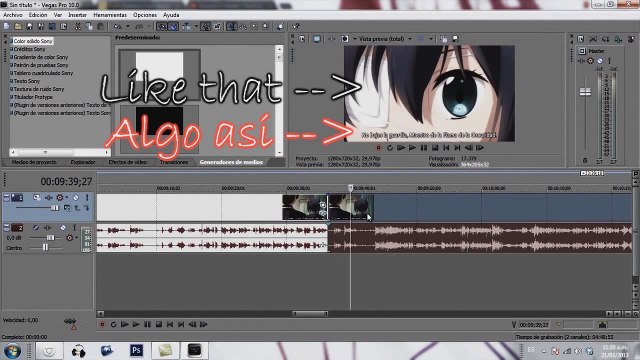Switch to Efectos de vídeo tab
Screen dimensions: 640x360
click(x=127, y=162)
